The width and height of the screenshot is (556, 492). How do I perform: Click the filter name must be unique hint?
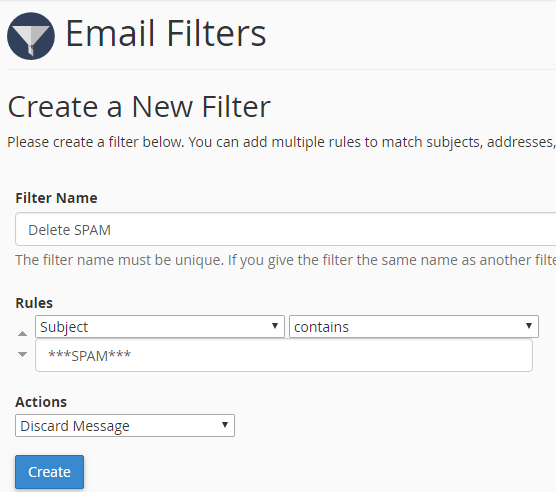click(285, 260)
